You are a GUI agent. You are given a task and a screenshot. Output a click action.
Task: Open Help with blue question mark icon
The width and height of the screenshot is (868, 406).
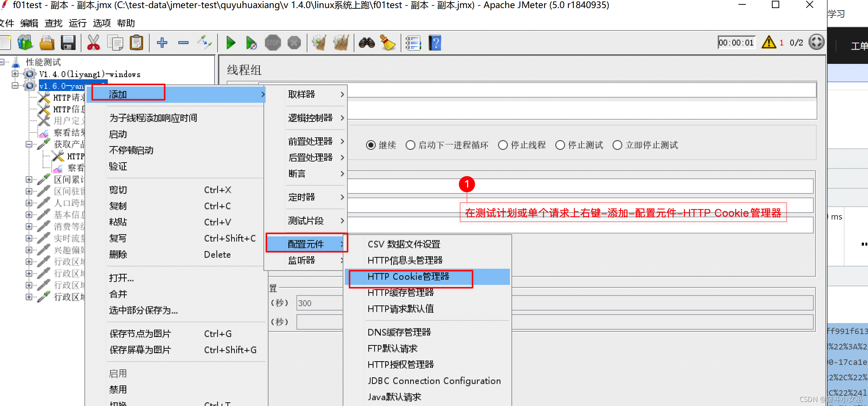tap(435, 43)
